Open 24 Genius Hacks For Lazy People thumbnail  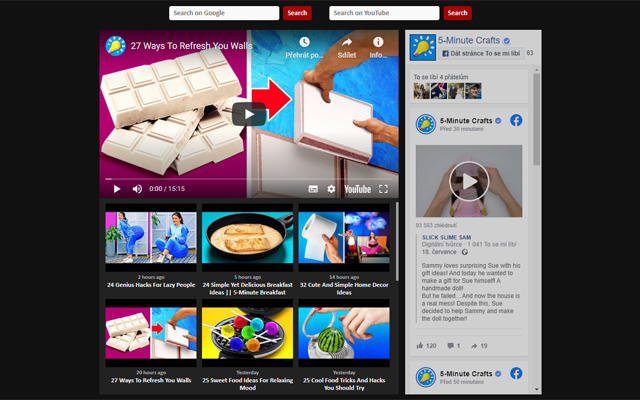(x=151, y=238)
